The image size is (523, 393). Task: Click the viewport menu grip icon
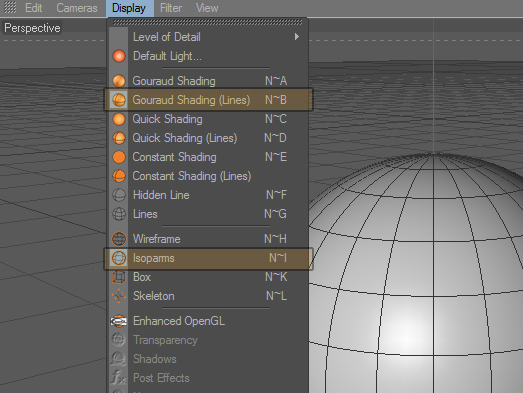click(10, 7)
